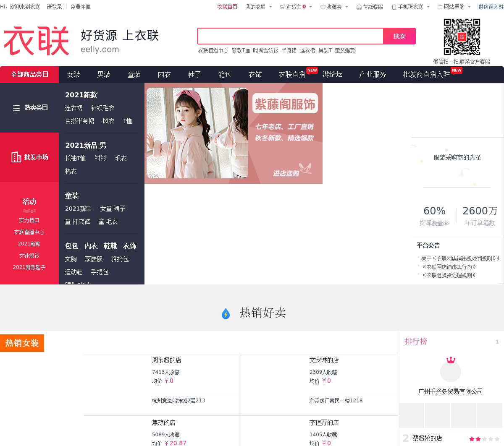Click the 新款T恤 search suggestion
504x446 pixels.
(x=241, y=51)
